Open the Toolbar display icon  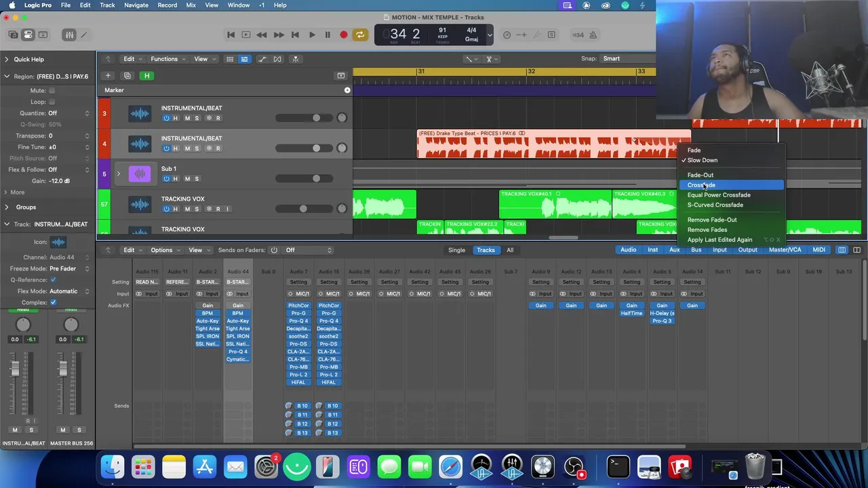click(x=43, y=35)
